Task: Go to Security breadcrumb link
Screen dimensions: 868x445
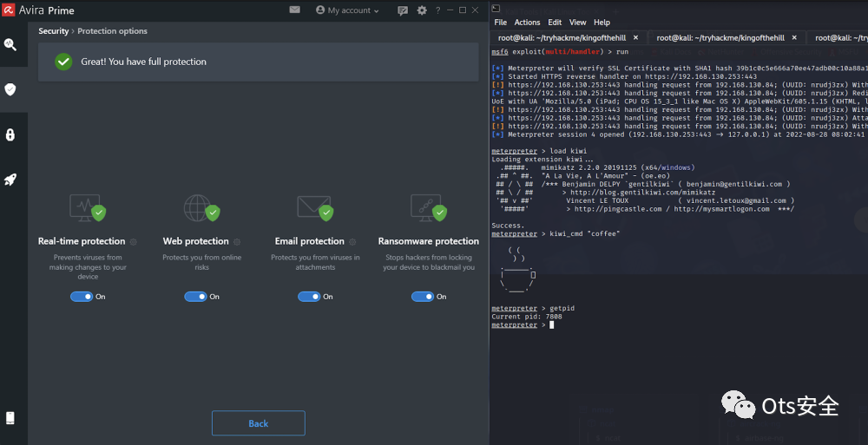Action: pyautogui.click(x=53, y=31)
